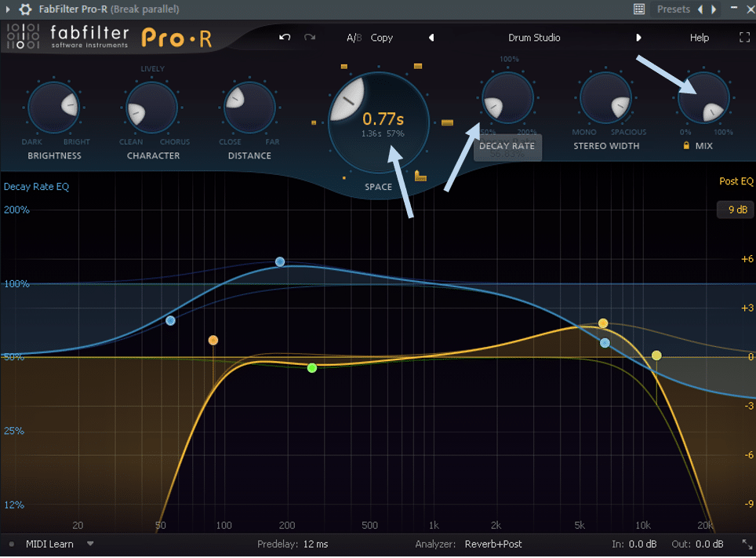Click the Mix knob
The image size is (756, 558).
pyautogui.click(x=703, y=97)
